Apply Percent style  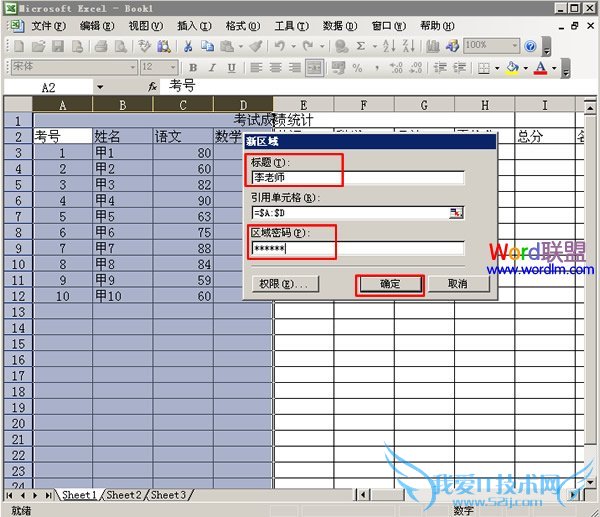pyautogui.click(x=357, y=68)
